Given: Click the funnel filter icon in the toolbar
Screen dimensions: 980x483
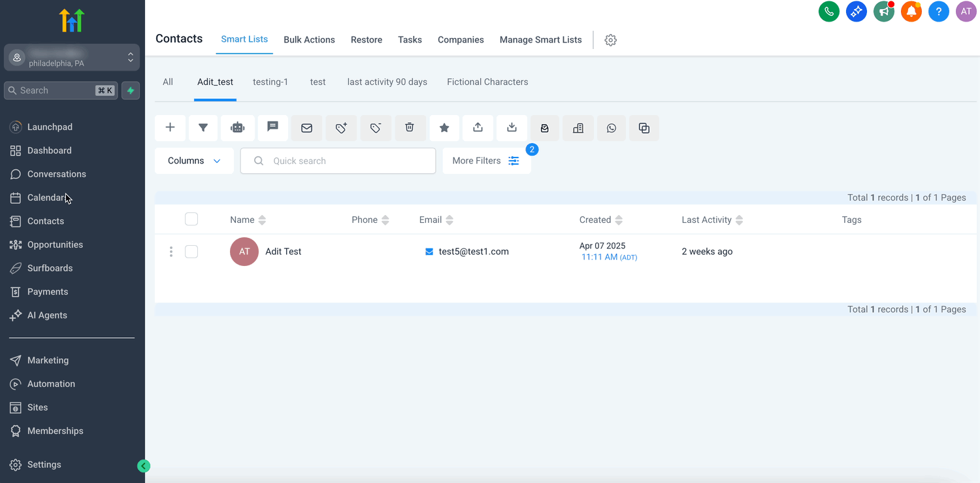Looking at the screenshot, I should pyautogui.click(x=203, y=128).
